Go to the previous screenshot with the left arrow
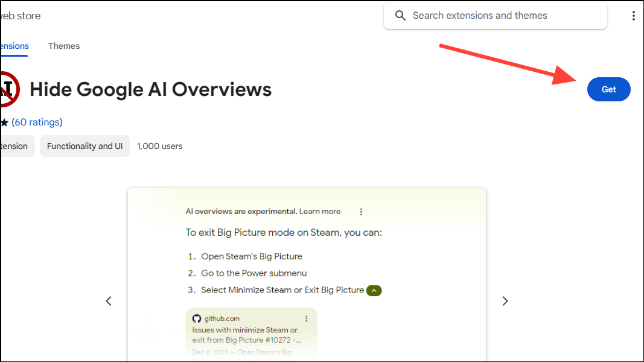 (109, 300)
